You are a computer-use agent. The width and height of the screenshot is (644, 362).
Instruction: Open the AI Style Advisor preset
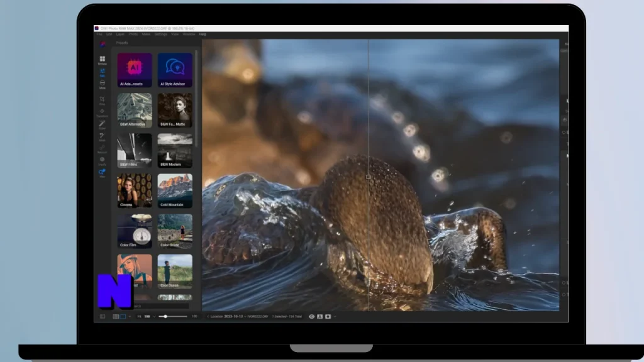click(x=175, y=70)
